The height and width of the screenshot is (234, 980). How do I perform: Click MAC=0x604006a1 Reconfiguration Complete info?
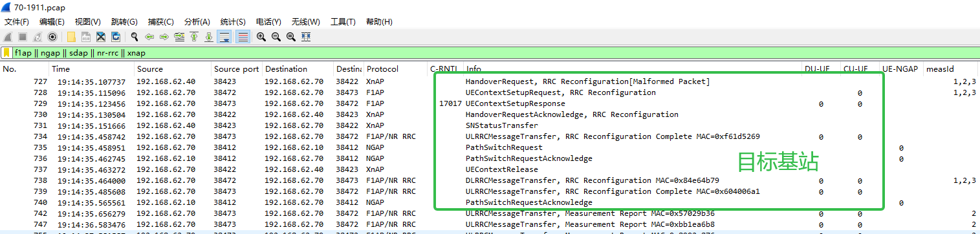point(613,191)
